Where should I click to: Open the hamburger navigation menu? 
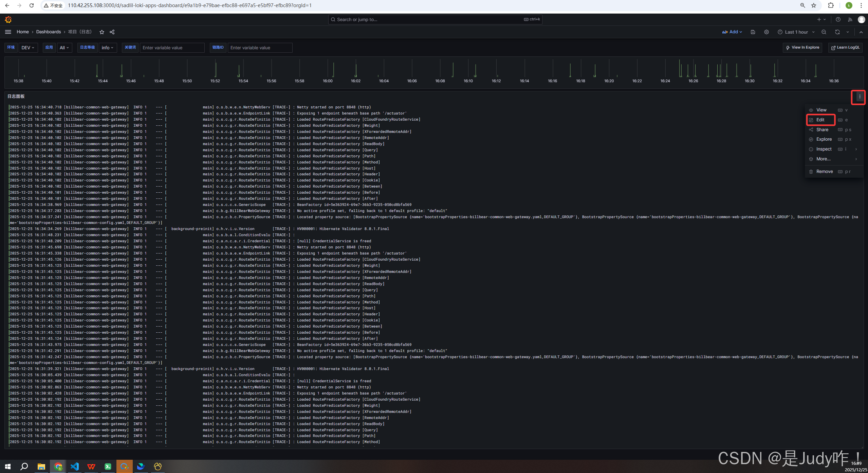click(x=8, y=32)
